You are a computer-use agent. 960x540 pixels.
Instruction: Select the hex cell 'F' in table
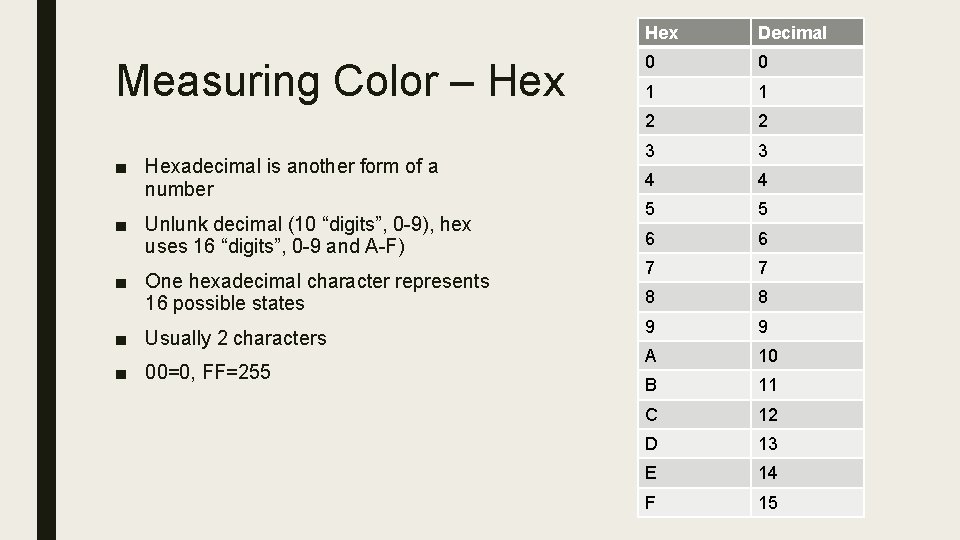[x=694, y=503]
